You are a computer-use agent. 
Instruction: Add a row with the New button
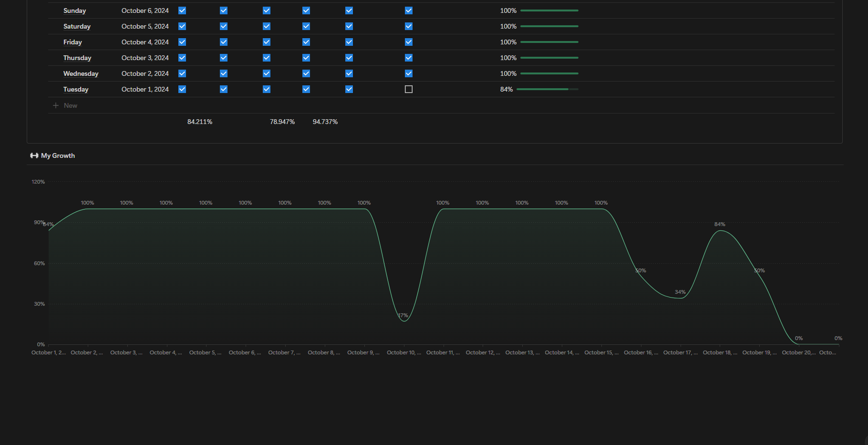click(65, 105)
